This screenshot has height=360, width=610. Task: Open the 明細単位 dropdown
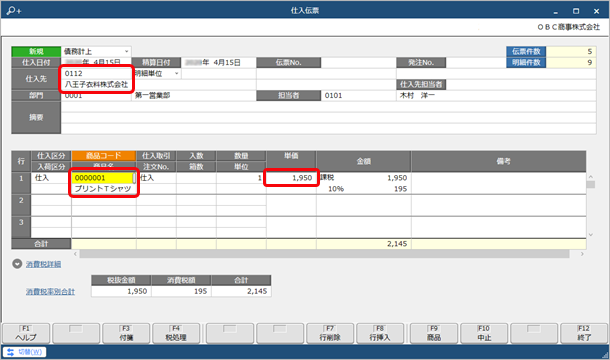point(156,74)
